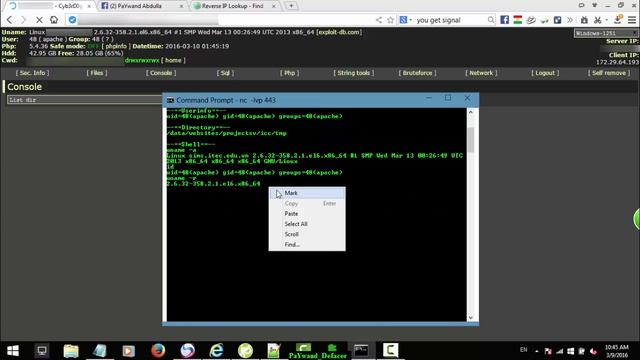
Task: Bookmark this page with the star icon
Action: point(391,20)
